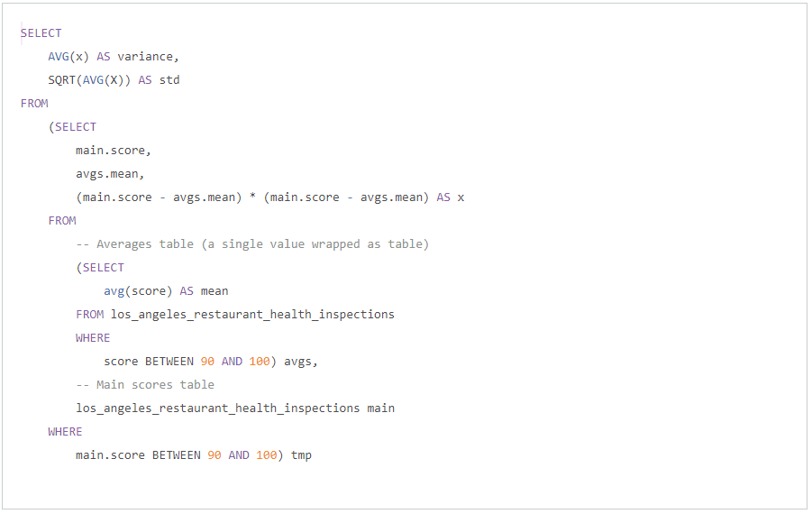Click the 'mean' alias after avg(score)
The width and height of the screenshot is (812, 514).
coord(214,291)
